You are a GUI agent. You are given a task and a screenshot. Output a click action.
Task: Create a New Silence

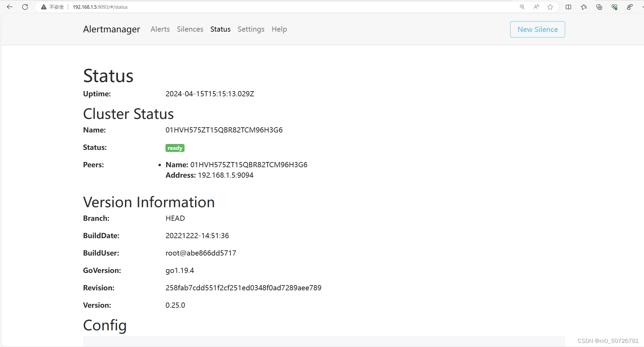(538, 30)
